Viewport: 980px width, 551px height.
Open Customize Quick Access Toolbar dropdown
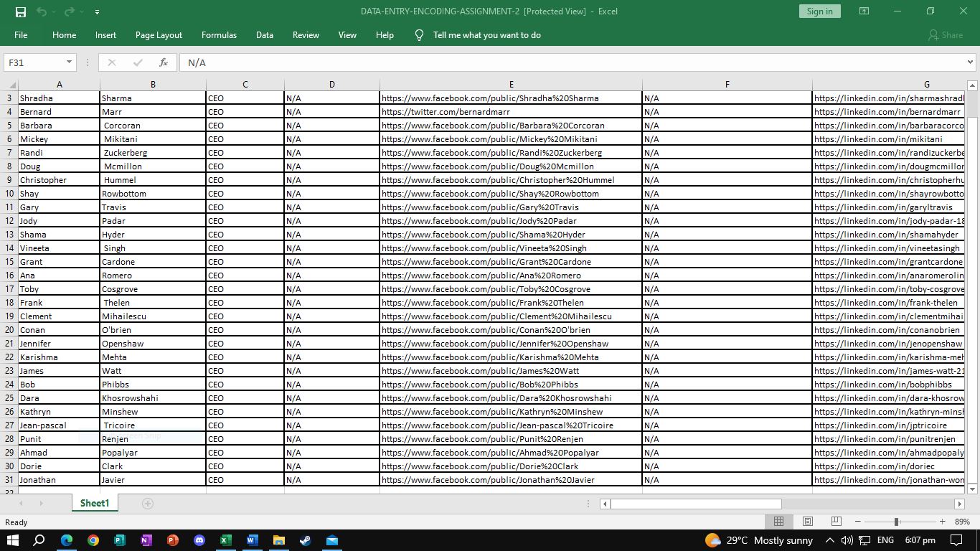point(97,12)
